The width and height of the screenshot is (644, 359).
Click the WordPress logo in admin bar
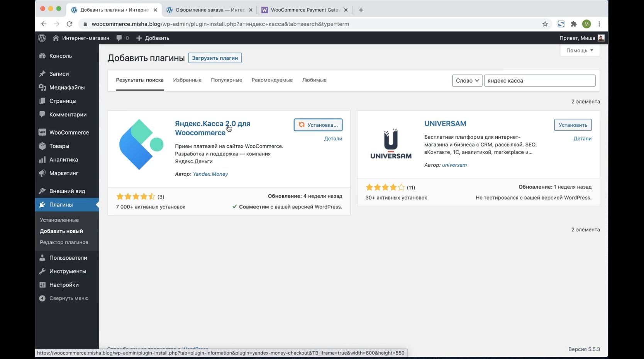click(42, 38)
